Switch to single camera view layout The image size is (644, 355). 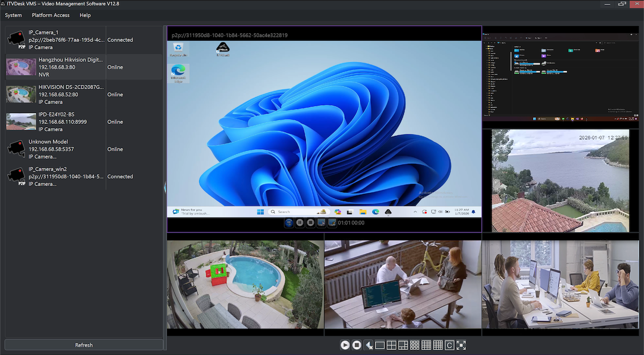380,345
